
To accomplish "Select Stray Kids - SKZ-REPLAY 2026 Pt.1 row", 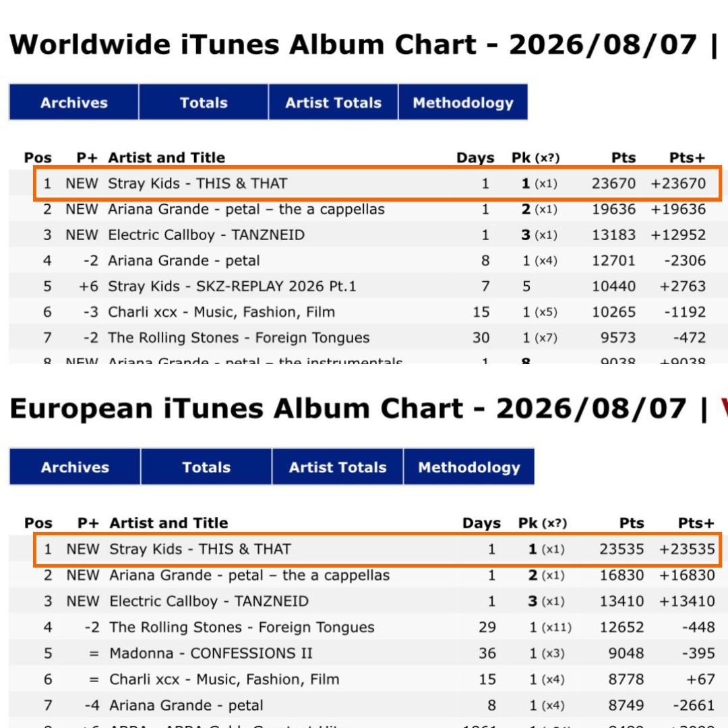I will [x=364, y=286].
